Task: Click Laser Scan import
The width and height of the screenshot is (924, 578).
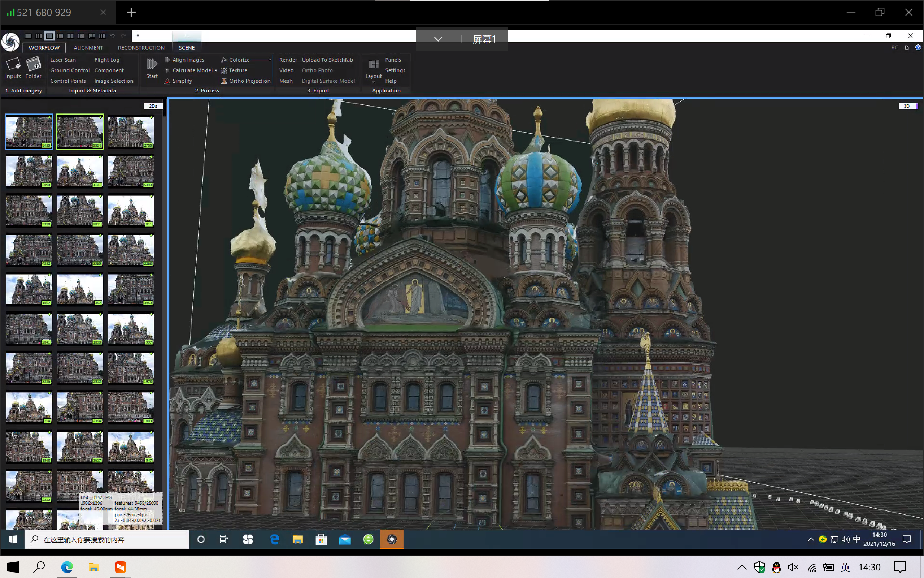Action: coord(63,60)
